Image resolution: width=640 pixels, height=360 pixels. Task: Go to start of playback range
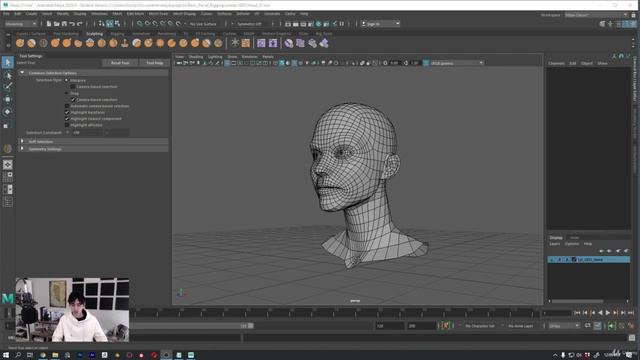[x=577, y=313]
